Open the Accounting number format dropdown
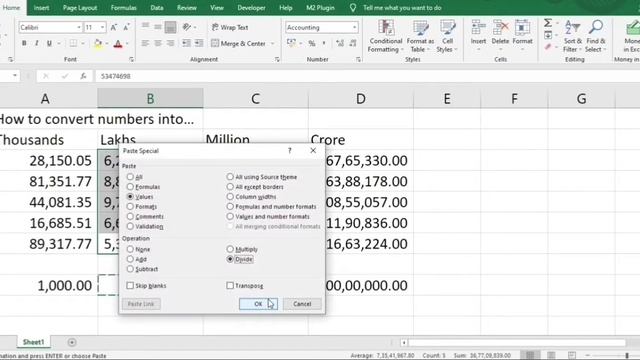Viewport: 640px width, 360px height. [x=354, y=27]
